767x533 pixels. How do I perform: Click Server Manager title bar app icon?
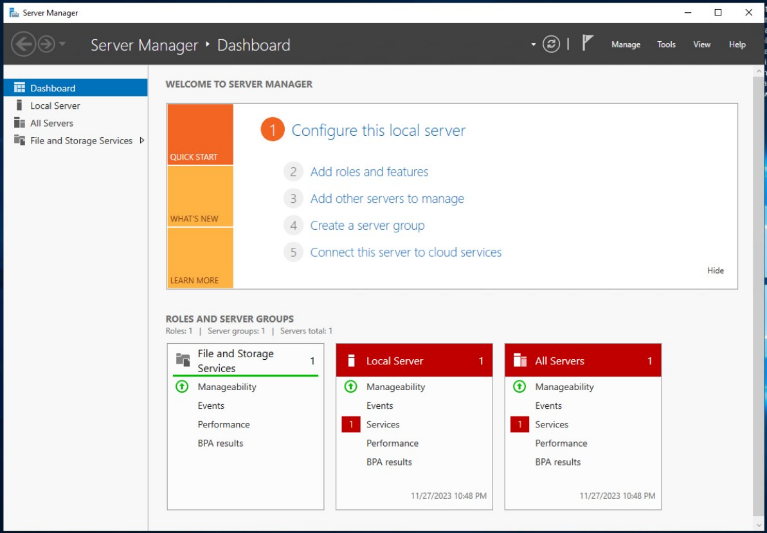(x=14, y=13)
